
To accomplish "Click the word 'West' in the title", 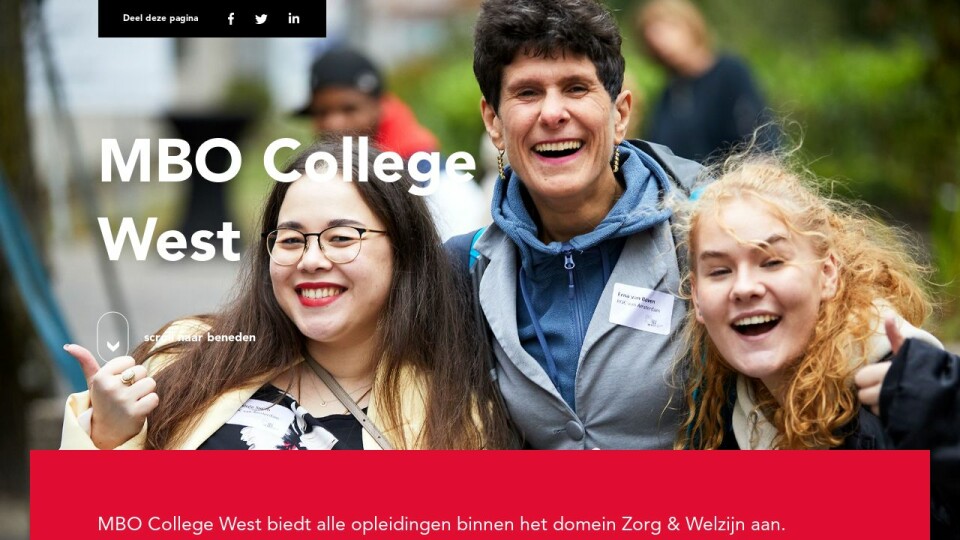I will 170,240.
